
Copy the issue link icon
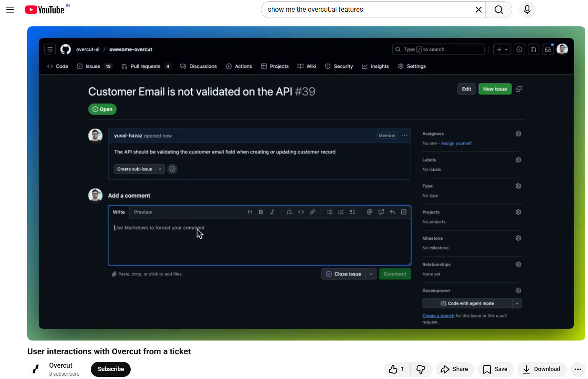(x=518, y=89)
